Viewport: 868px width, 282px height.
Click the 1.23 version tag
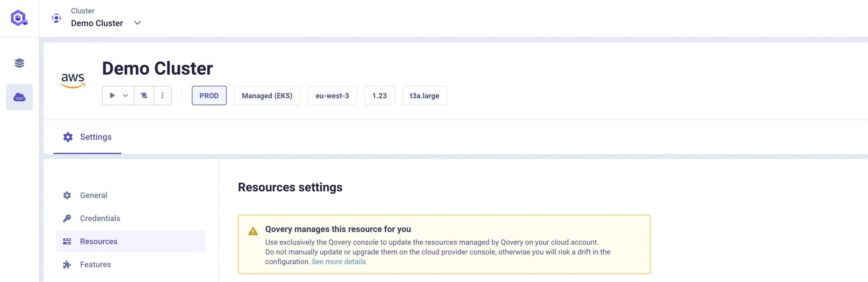click(379, 96)
